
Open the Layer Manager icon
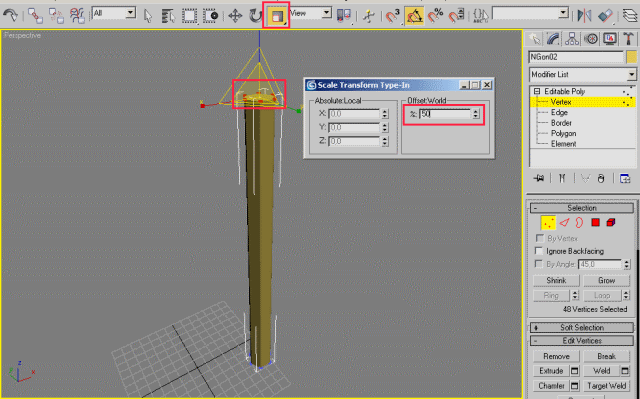coord(631,16)
